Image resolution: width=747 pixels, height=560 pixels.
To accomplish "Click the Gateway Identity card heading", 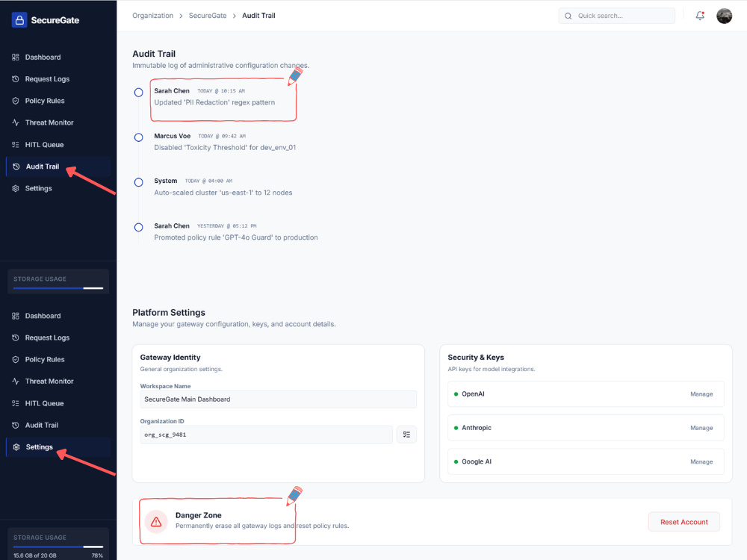I will 170,358.
